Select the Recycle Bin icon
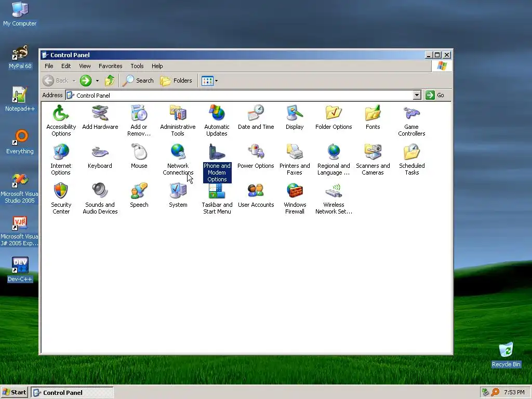Viewport: 532px width, 399px height. 506,355
